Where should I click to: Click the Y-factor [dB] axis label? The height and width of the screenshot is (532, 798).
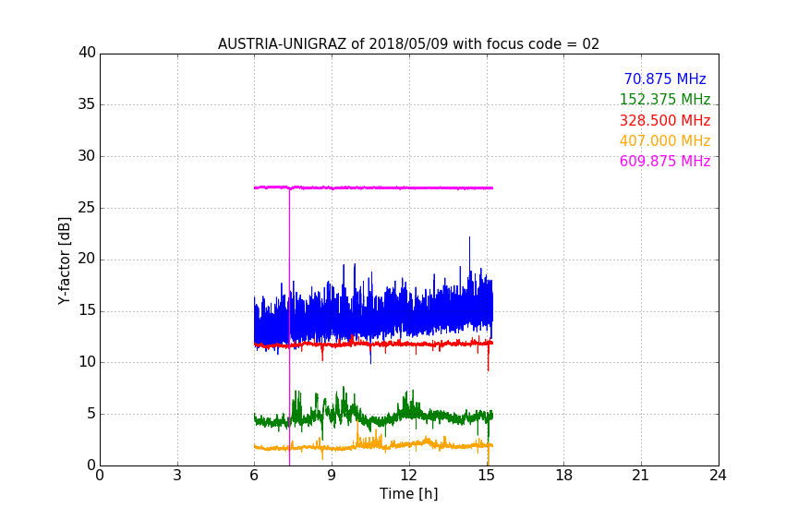(64, 260)
